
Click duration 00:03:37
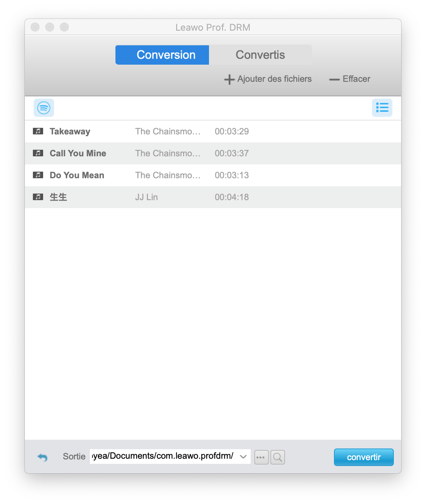click(x=232, y=153)
